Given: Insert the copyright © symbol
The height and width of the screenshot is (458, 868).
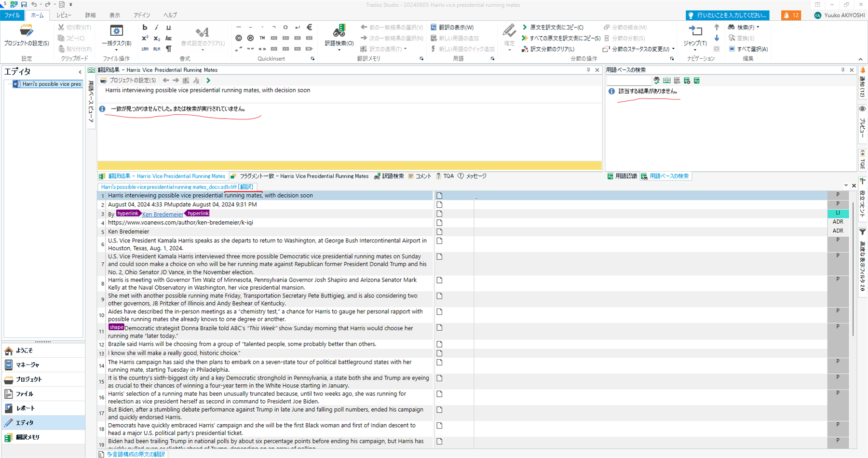Looking at the screenshot, I should 239,38.
